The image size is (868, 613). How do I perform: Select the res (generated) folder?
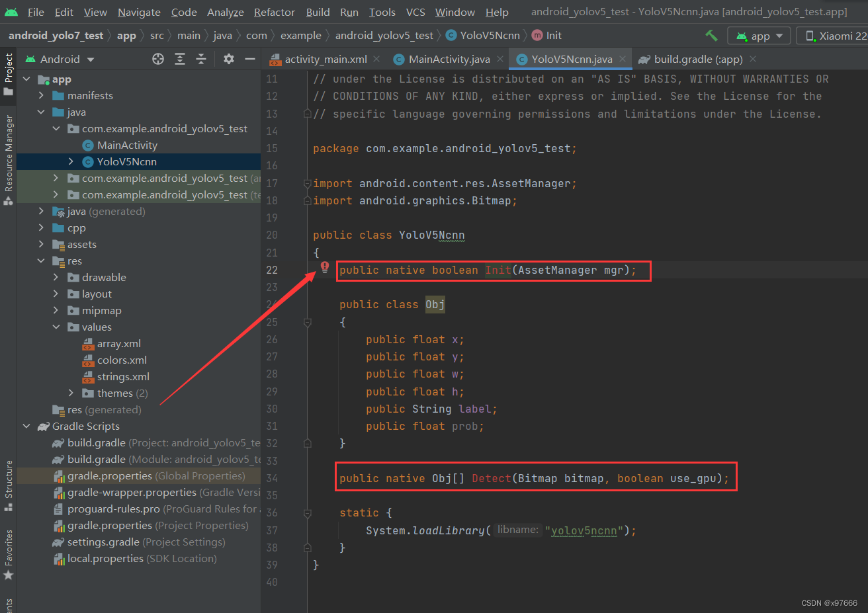tap(97, 409)
